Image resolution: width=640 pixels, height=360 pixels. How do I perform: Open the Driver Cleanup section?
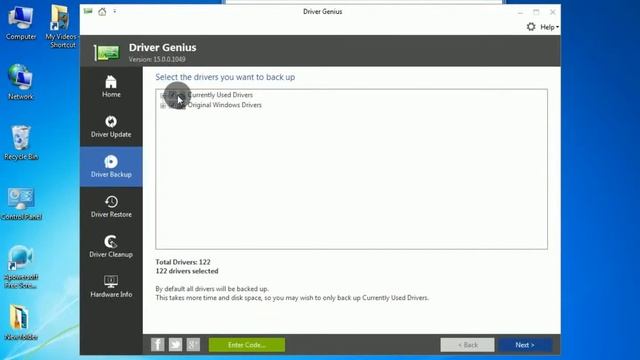[x=111, y=247]
